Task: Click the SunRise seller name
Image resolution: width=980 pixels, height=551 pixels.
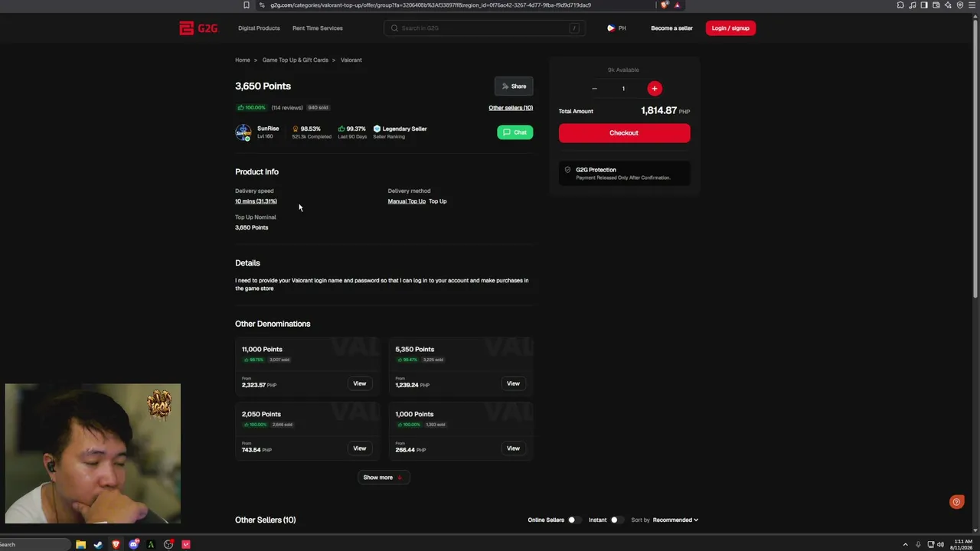Action: coord(268,129)
